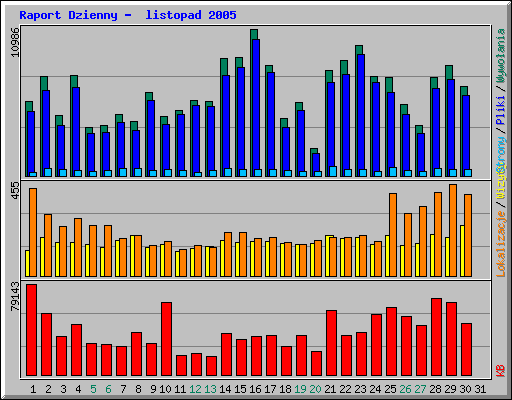Select the orange bar for day 1

[33, 232]
